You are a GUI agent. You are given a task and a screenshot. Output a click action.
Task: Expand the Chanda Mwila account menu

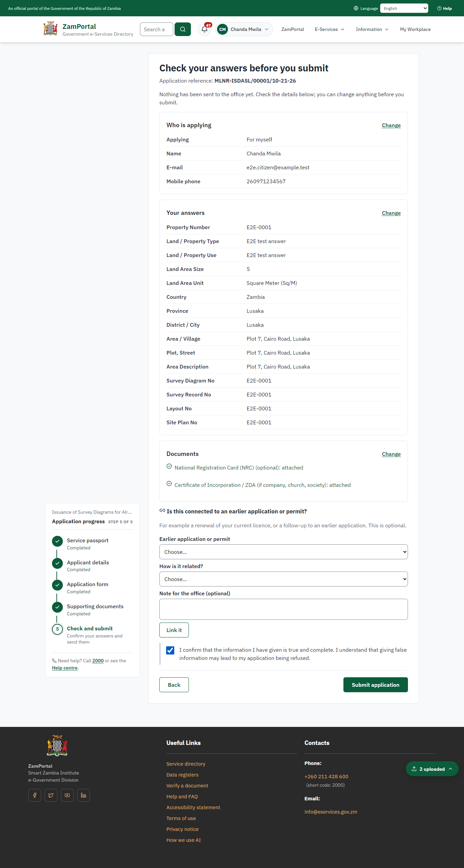245,29
